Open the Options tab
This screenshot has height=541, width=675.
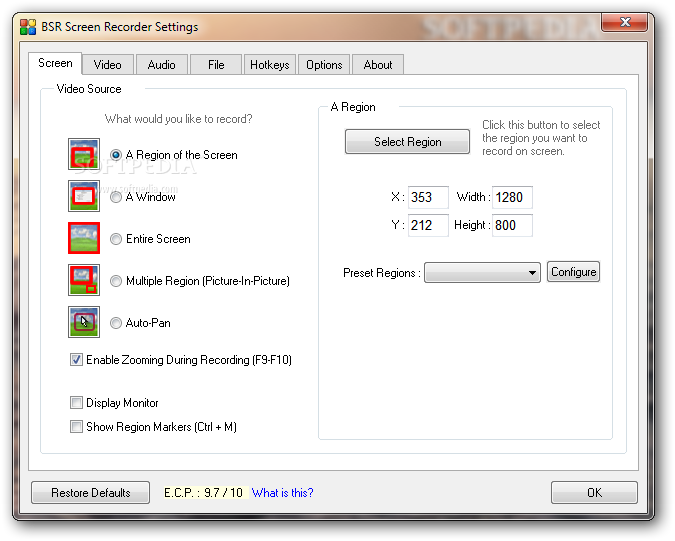[324, 65]
